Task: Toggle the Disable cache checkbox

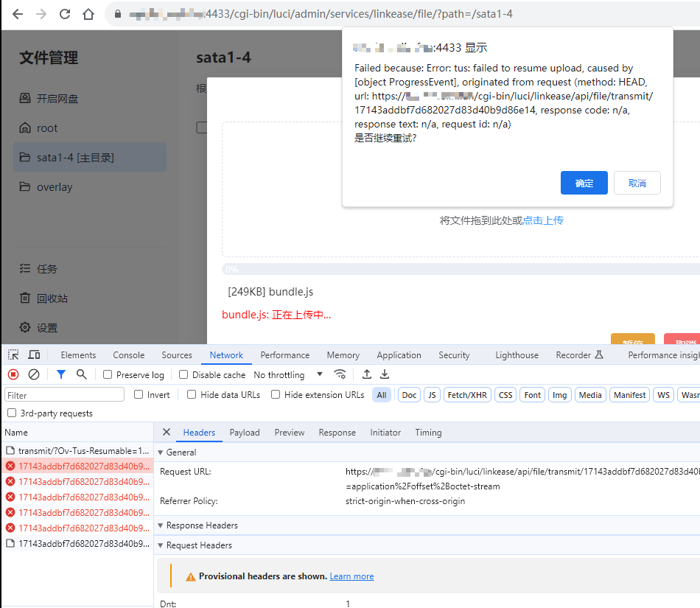Action: [x=184, y=374]
